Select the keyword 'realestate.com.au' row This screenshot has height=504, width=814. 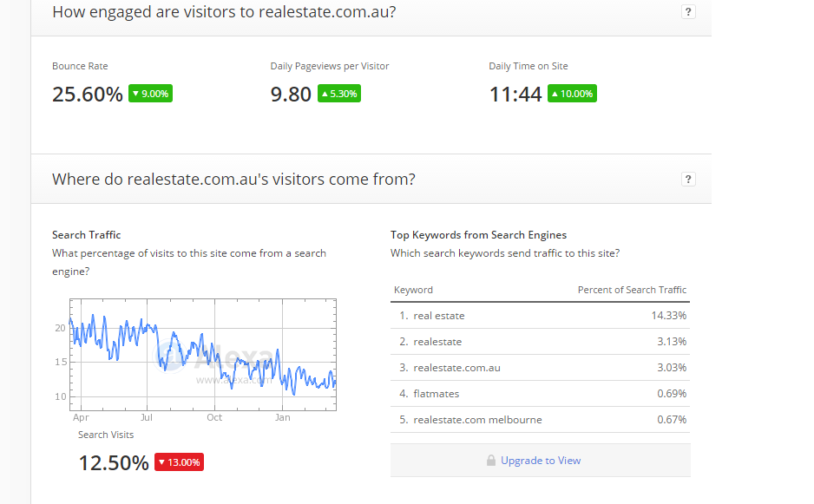pos(540,368)
